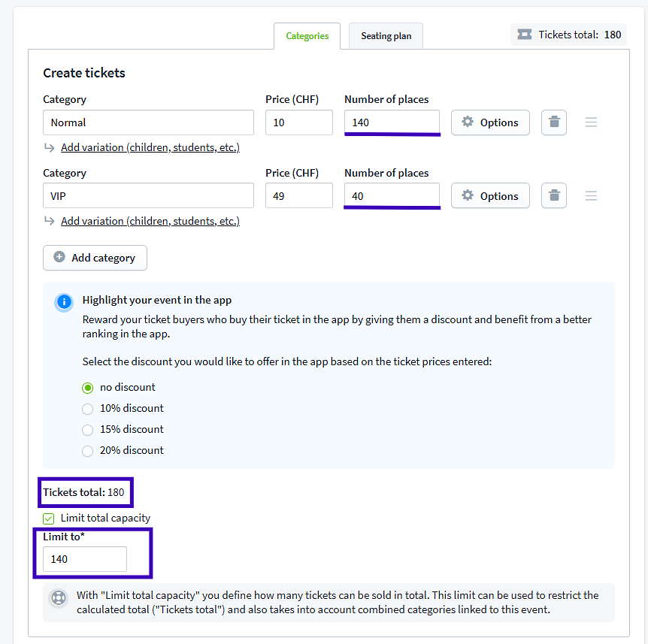Click the lifebuoy help icon
This screenshot has height=644, width=648.
tap(59, 599)
